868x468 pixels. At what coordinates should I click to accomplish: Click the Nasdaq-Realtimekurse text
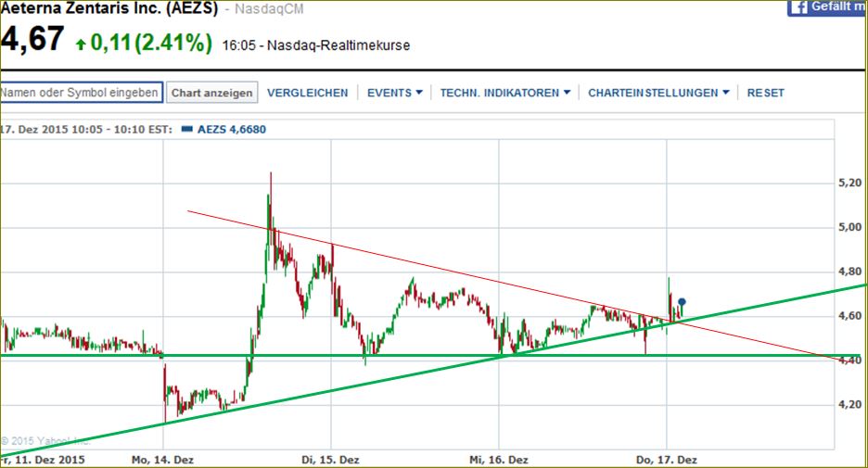coord(338,45)
